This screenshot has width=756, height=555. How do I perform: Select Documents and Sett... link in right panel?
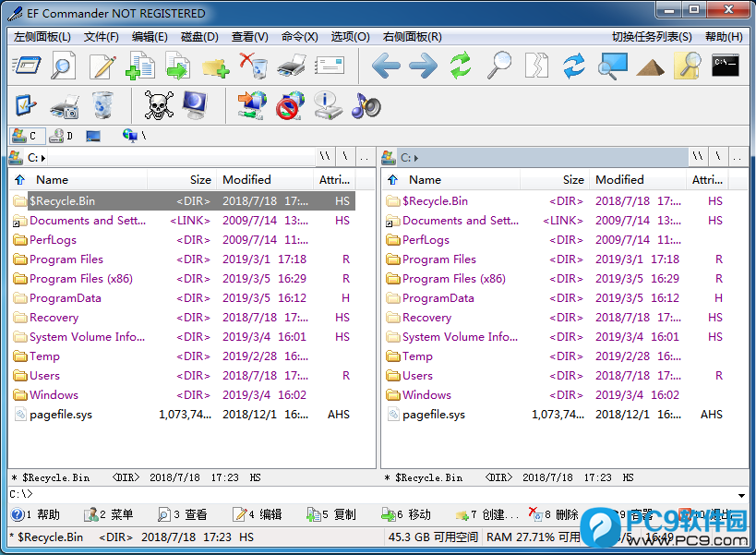[461, 221]
